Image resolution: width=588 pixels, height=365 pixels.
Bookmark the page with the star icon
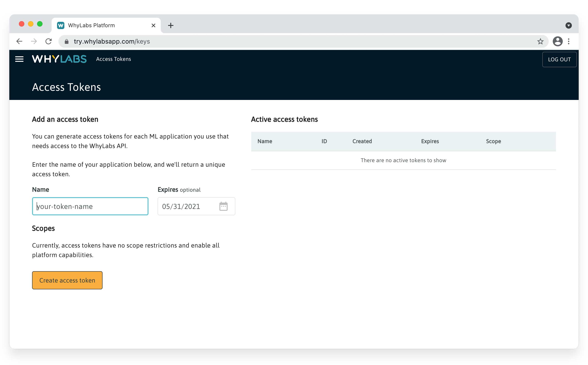(540, 41)
